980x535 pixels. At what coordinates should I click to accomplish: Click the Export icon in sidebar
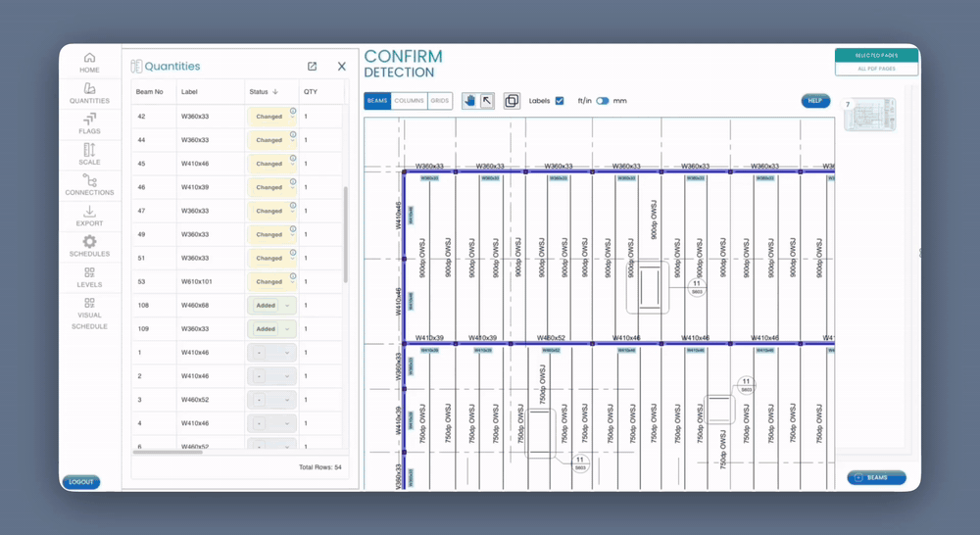(x=89, y=216)
